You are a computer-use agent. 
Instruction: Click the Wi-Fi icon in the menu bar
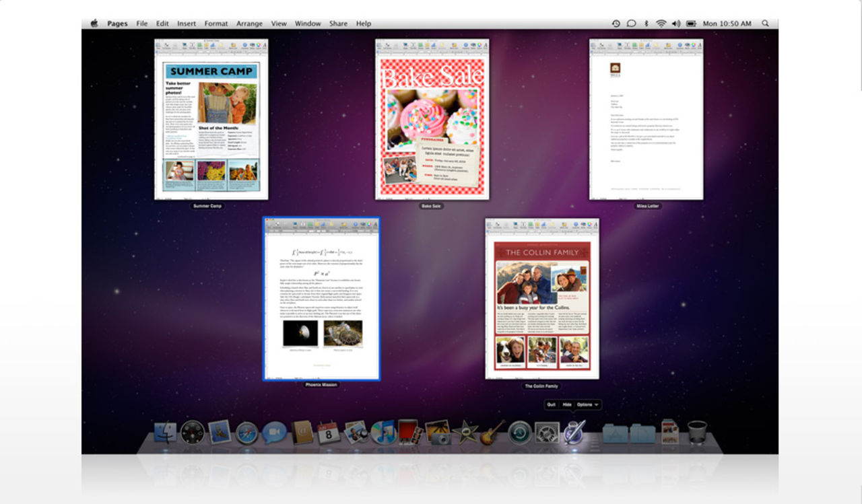tap(661, 23)
